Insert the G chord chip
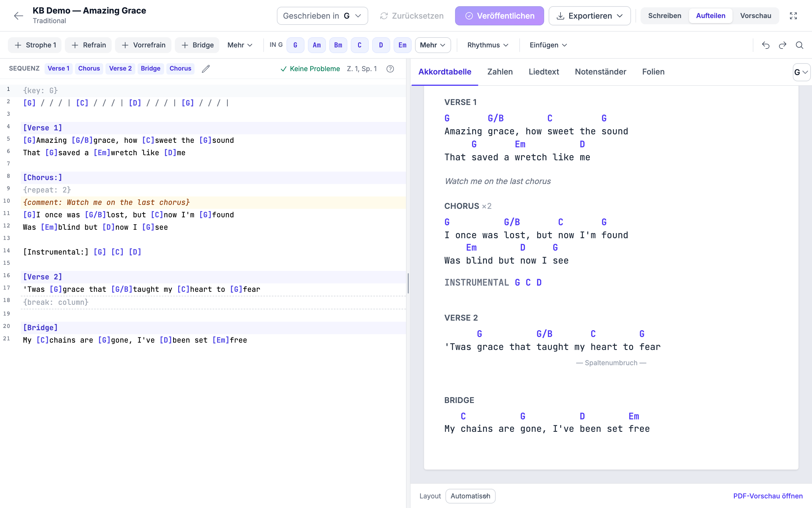 [x=295, y=45]
